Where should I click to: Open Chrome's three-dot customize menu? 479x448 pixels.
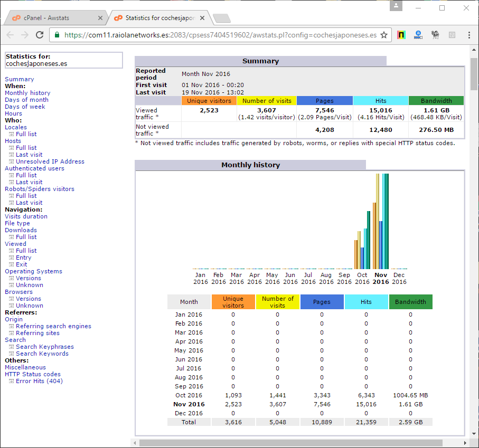pyautogui.click(x=469, y=34)
